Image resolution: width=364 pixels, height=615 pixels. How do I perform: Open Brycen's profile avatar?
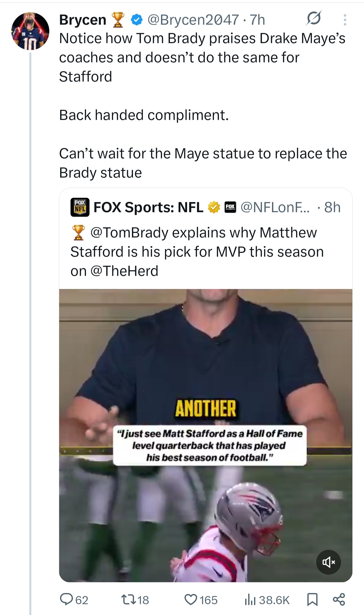[30, 31]
